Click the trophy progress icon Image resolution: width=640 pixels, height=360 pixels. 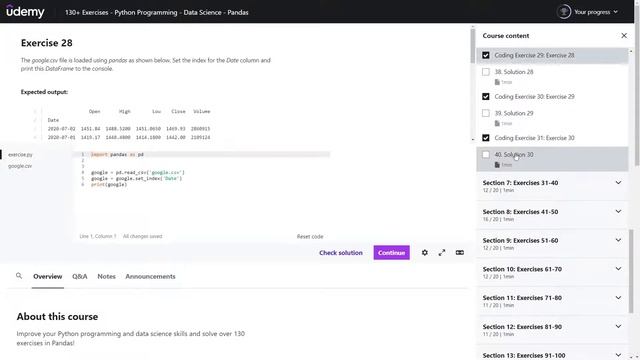[564, 12]
